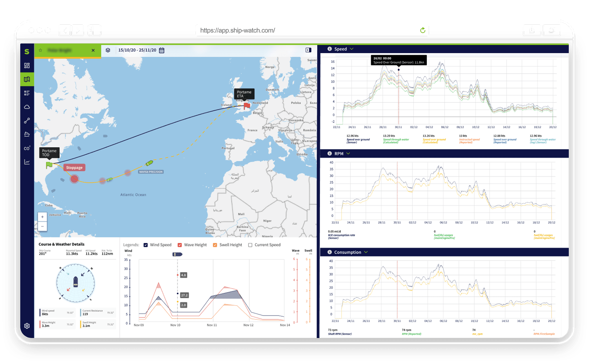
Task: Open settings gear in sidebar
Action: (27, 326)
